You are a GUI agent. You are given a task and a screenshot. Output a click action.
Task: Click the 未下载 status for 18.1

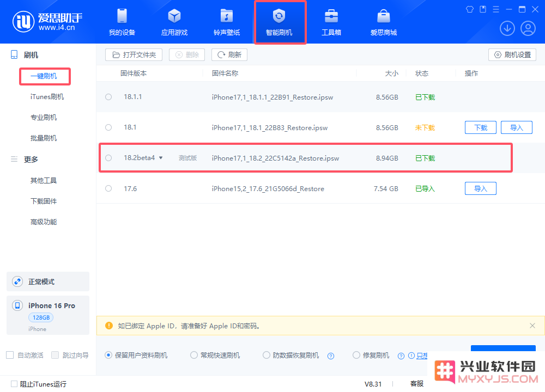pos(425,128)
